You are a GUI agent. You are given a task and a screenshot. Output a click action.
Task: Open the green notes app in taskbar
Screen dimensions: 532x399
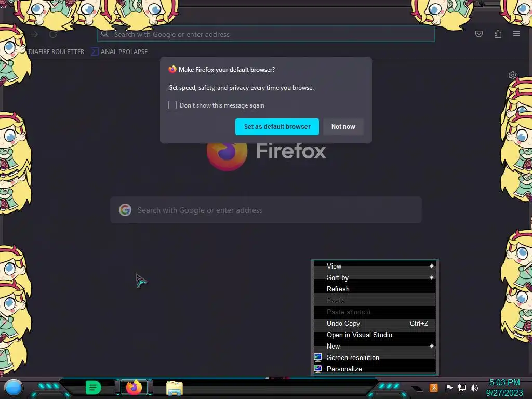93,388
